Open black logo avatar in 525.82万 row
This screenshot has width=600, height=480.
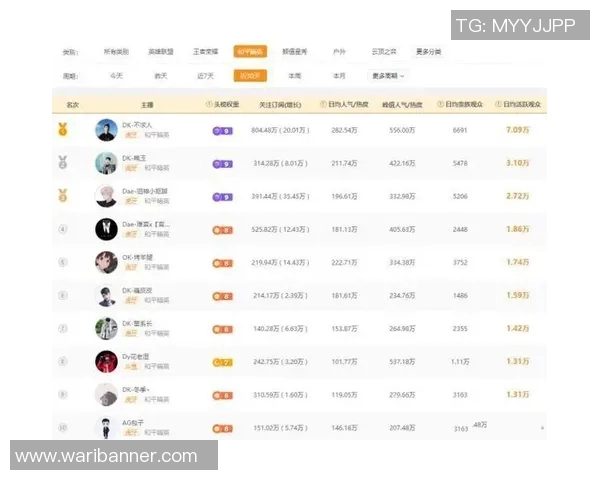click(x=106, y=229)
